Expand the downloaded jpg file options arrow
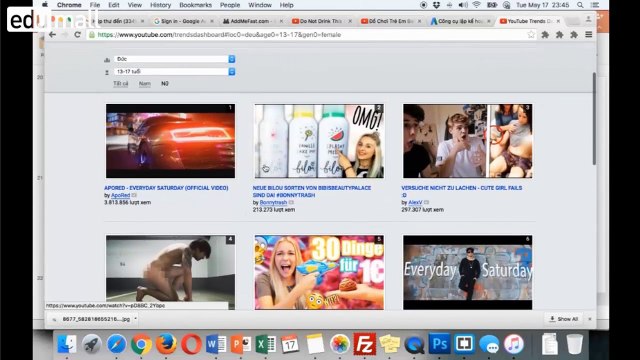Screen dimensions: 640x360 pos(136,319)
